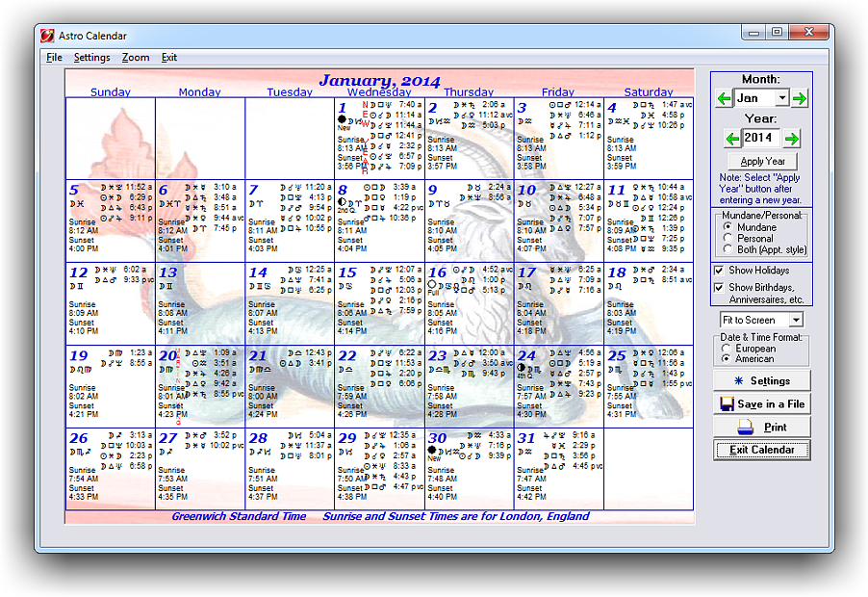This screenshot has width=868, height=597.
Task: Click day number 10 in the calendar
Action: 526,190
